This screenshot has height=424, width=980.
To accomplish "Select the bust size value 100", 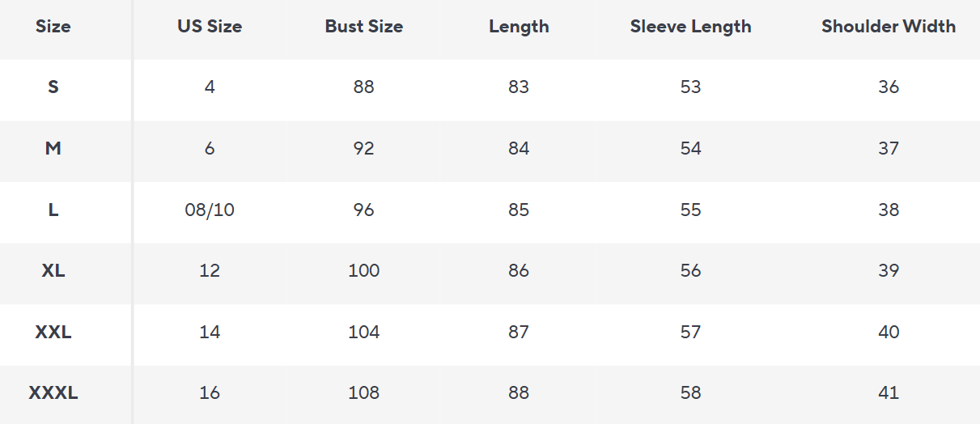I will tap(364, 271).
